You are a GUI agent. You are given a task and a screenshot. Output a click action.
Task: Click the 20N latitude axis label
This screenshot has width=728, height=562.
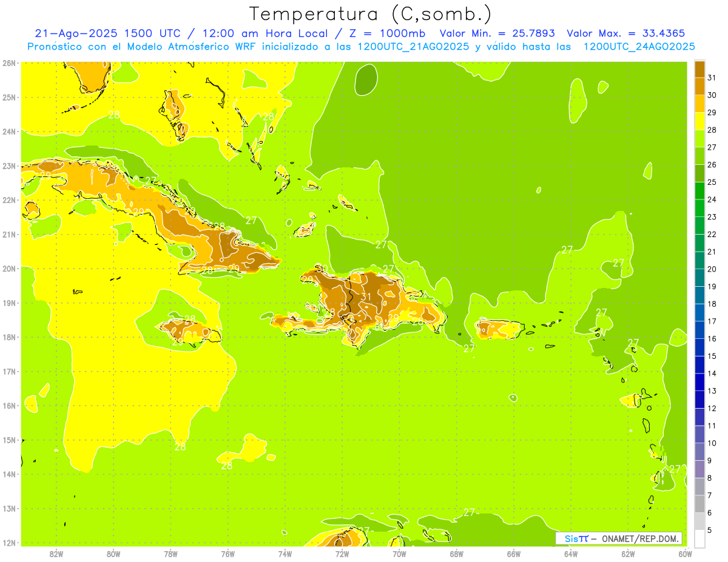coord(8,269)
